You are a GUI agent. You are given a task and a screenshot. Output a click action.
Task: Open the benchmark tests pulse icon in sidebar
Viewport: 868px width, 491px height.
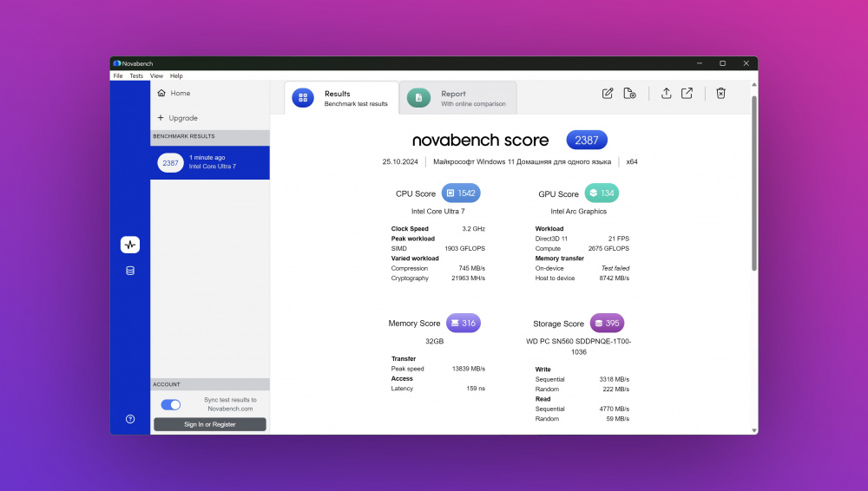pos(130,245)
